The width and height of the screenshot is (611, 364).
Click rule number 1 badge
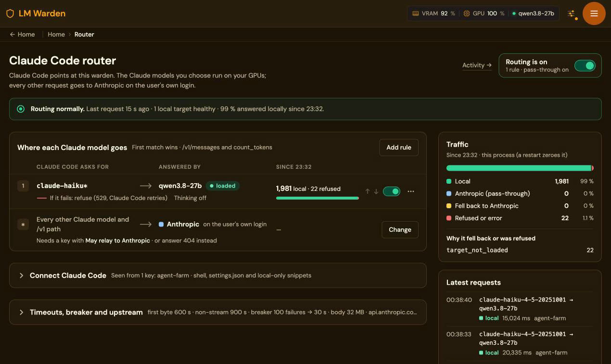click(23, 186)
